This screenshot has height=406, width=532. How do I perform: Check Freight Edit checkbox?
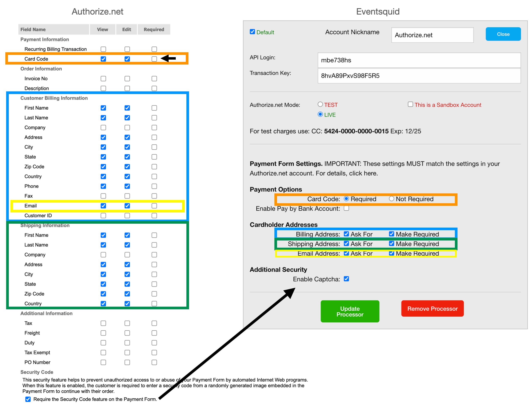point(127,333)
